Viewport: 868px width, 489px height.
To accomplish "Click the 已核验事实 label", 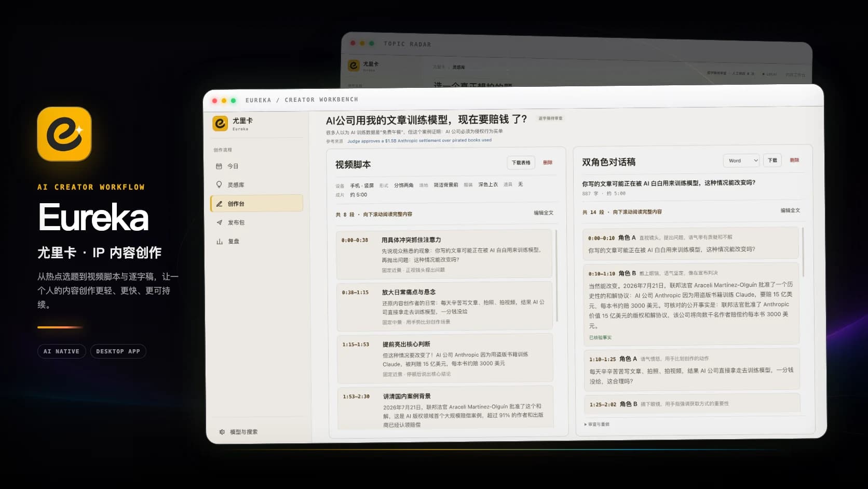I will pos(600,338).
